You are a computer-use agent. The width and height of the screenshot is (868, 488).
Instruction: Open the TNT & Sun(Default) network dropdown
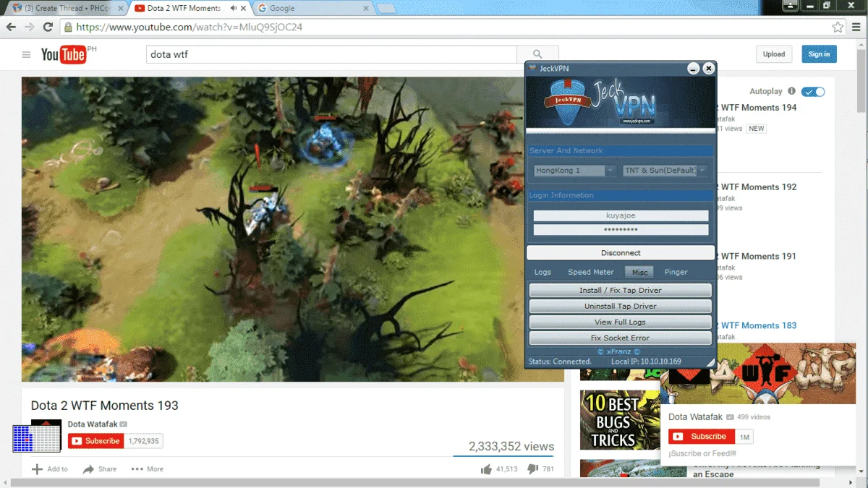tap(665, 171)
